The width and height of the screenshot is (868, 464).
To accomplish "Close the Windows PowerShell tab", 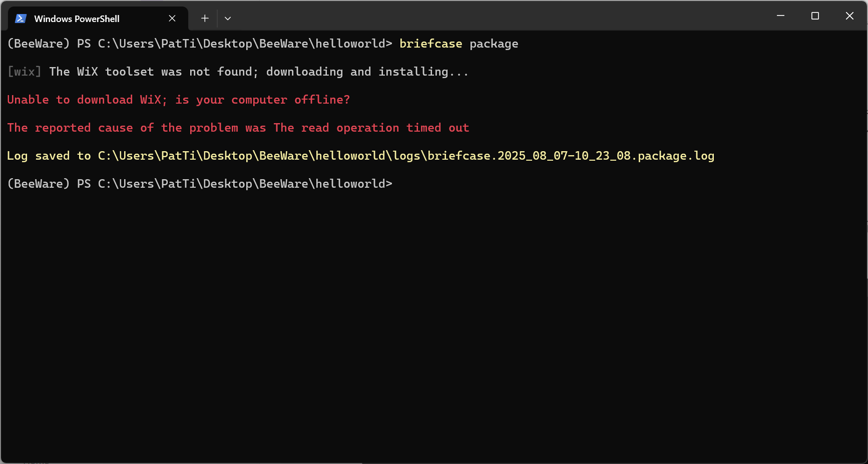I will pos(172,19).
